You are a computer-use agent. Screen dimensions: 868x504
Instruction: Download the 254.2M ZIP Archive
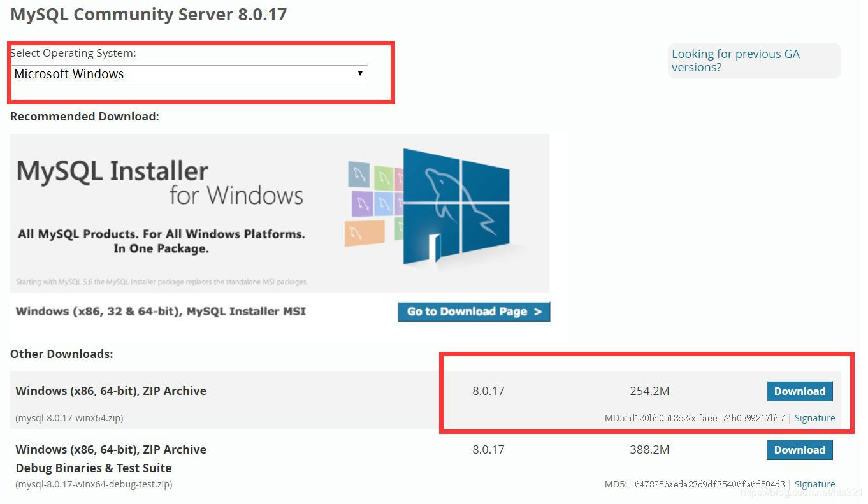(x=800, y=391)
